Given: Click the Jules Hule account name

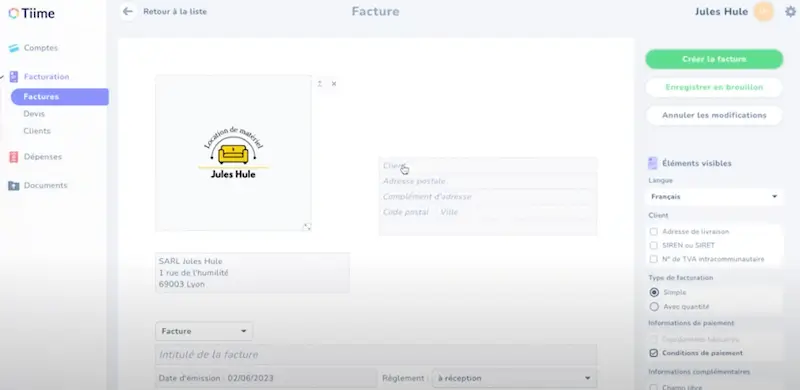Looking at the screenshot, I should tap(721, 12).
